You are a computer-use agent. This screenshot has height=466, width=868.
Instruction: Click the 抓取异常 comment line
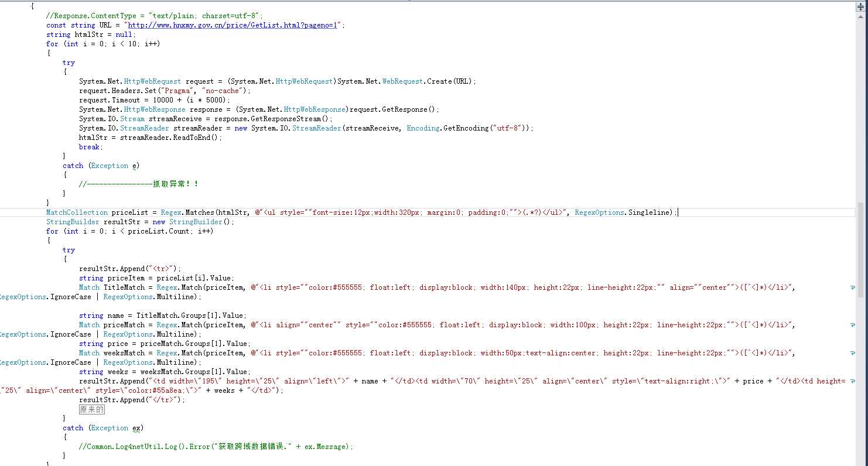(139, 184)
